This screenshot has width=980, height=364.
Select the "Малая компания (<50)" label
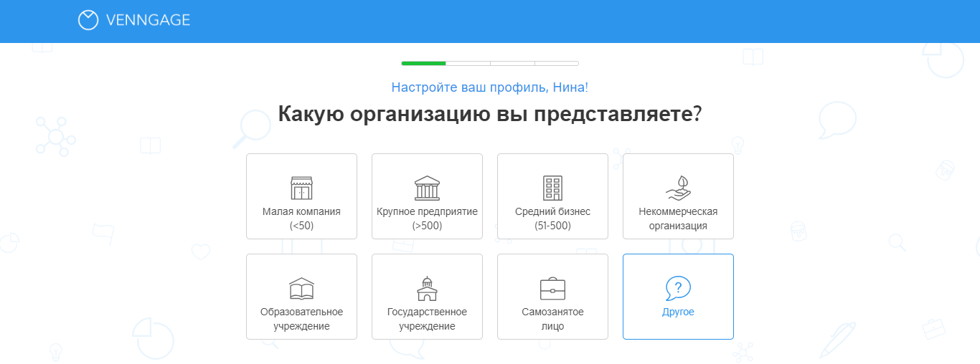click(x=301, y=219)
